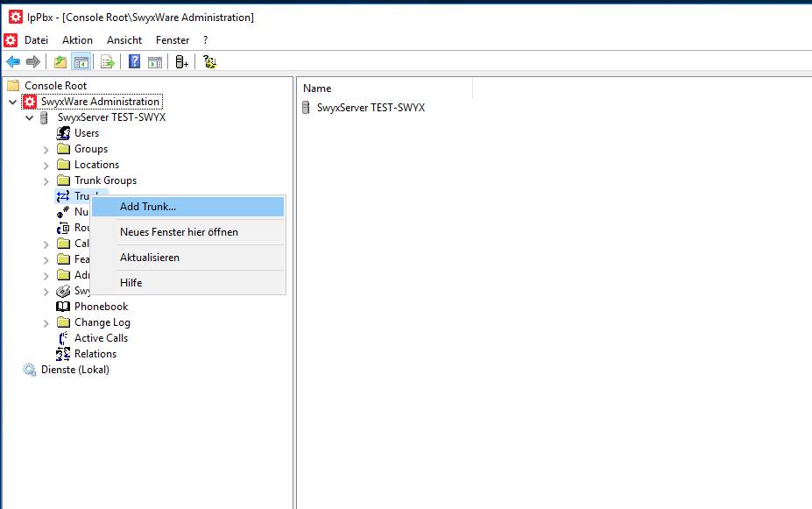Click the Name column header

(385, 88)
